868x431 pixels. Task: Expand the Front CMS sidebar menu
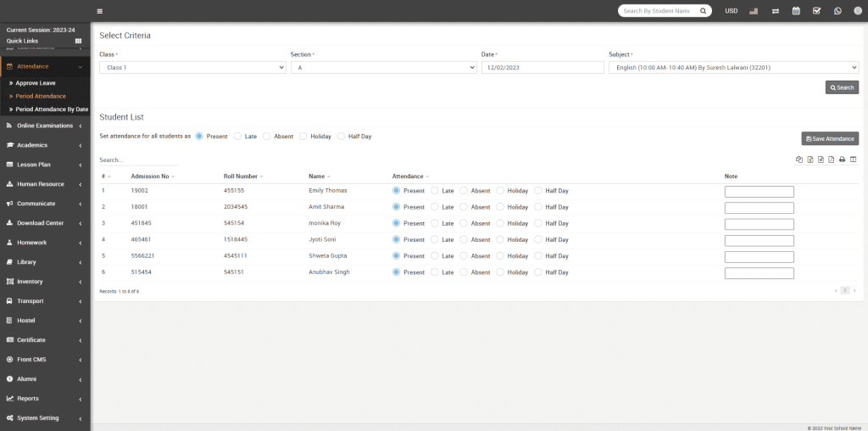(x=45, y=360)
